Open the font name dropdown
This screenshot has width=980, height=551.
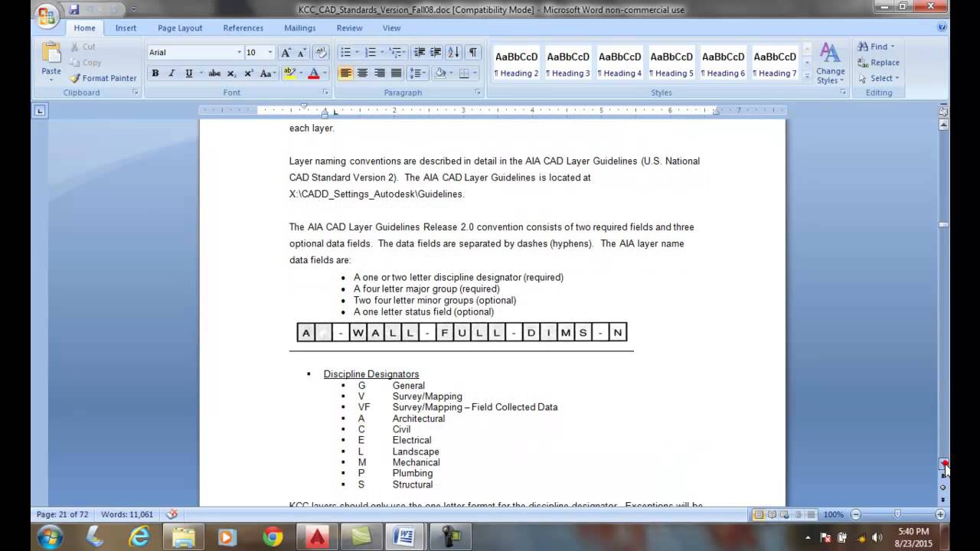tap(240, 52)
